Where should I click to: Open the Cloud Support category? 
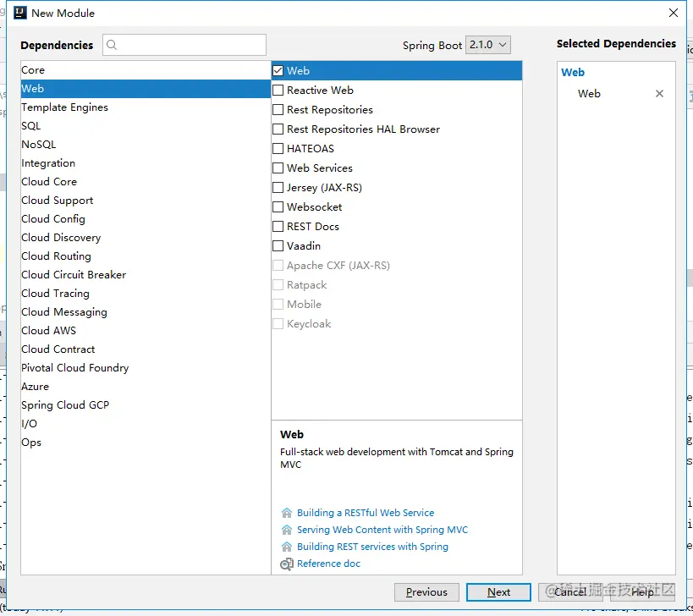pyautogui.click(x=146, y=201)
